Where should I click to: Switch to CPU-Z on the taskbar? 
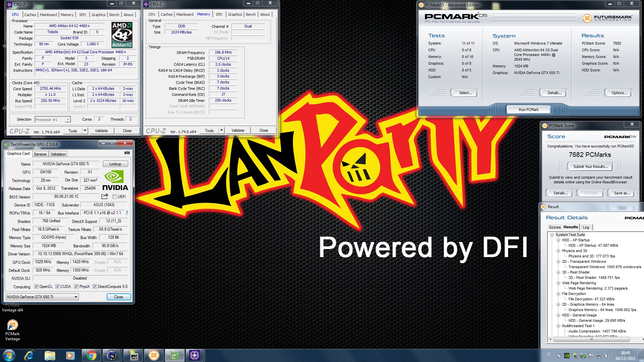coord(195,355)
